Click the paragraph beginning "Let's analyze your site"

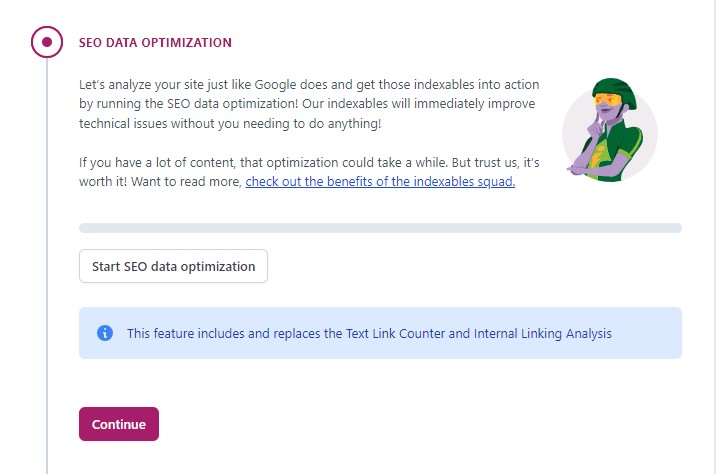pos(309,104)
